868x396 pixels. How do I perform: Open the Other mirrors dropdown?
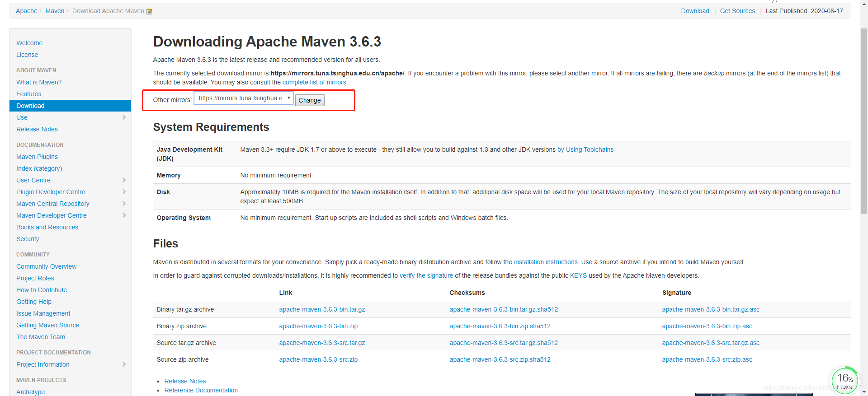pos(244,98)
